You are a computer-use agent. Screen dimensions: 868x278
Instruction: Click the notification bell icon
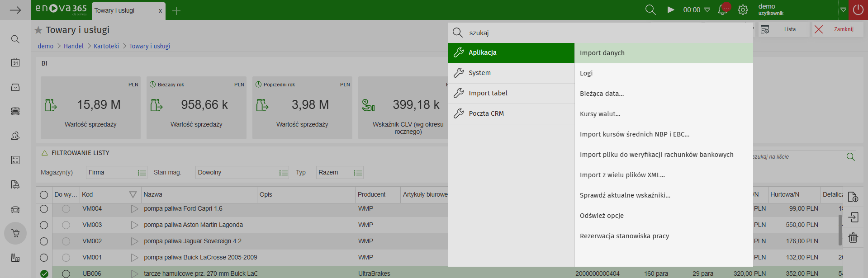[722, 10]
